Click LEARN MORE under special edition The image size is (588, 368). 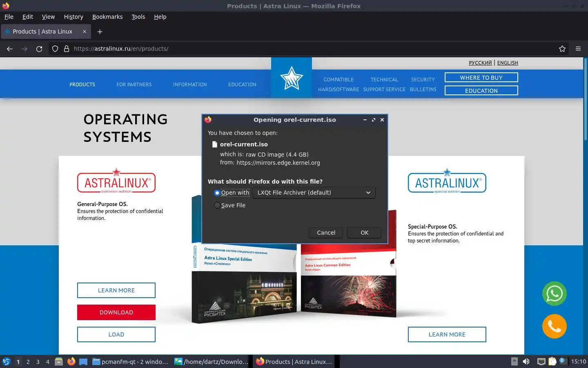pos(447,334)
